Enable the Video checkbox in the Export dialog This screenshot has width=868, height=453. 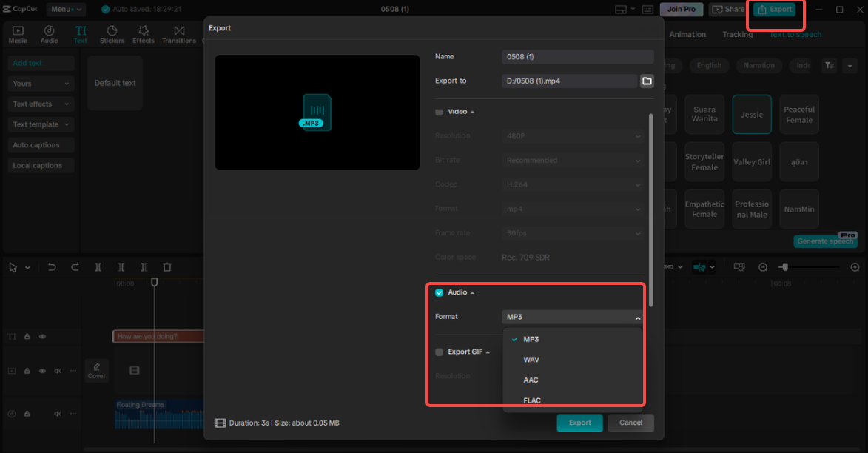[438, 112]
